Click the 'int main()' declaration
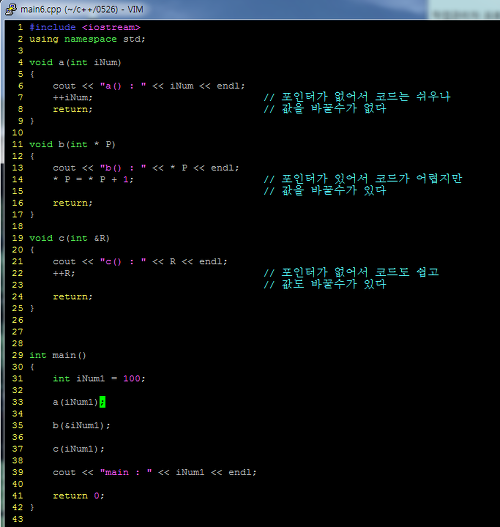The width and height of the screenshot is (500, 527). (57, 355)
